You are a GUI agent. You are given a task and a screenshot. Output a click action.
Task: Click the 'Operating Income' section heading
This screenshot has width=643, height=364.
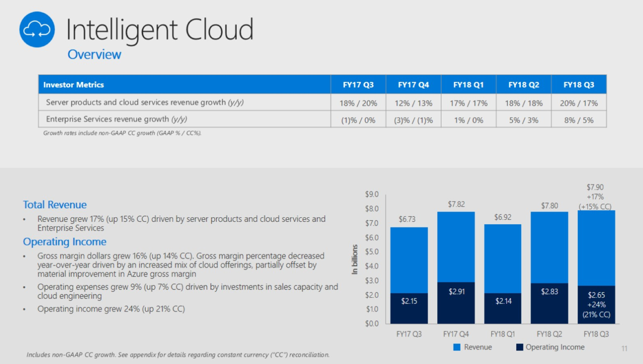pos(65,242)
